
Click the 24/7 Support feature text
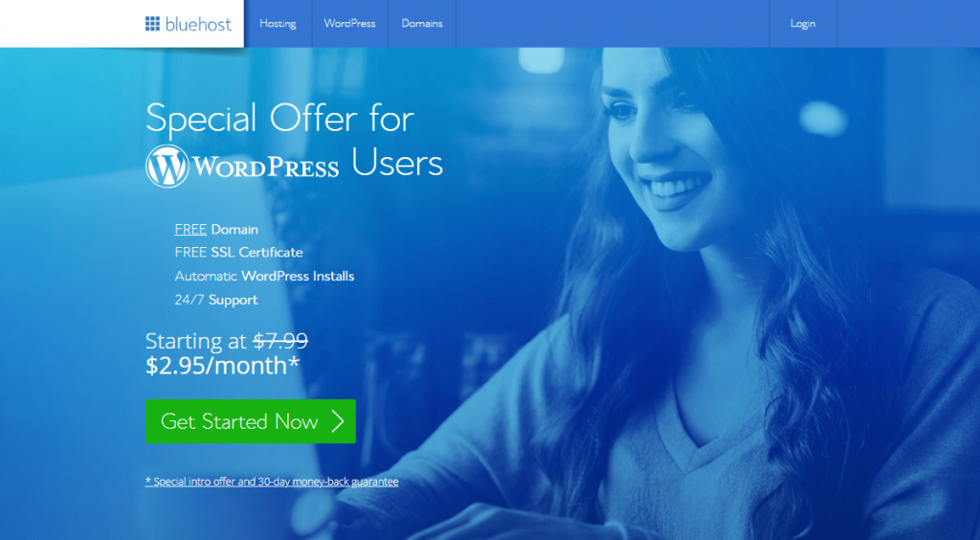216,300
